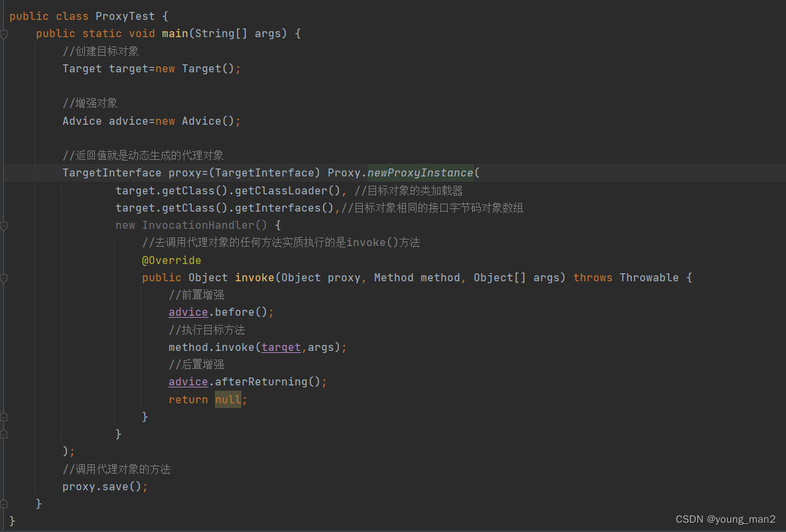The image size is (786, 532).
Task: Click fold end marker at main method closing brace
Action: point(3,503)
